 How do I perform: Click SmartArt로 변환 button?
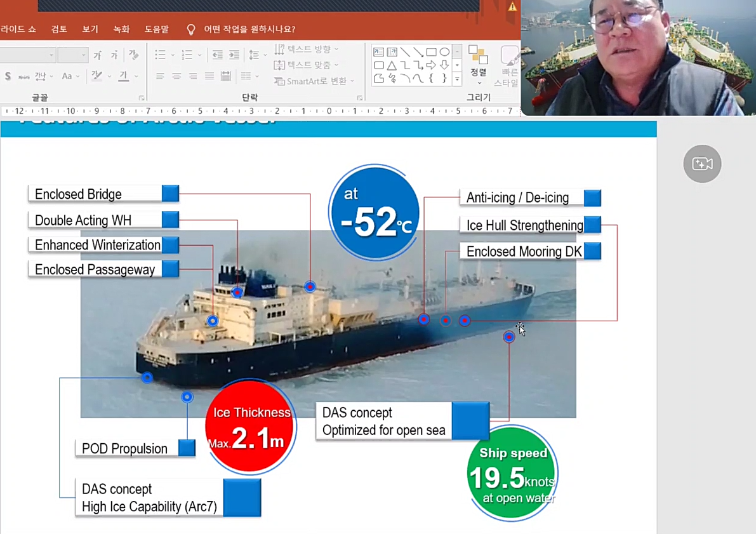tap(315, 81)
